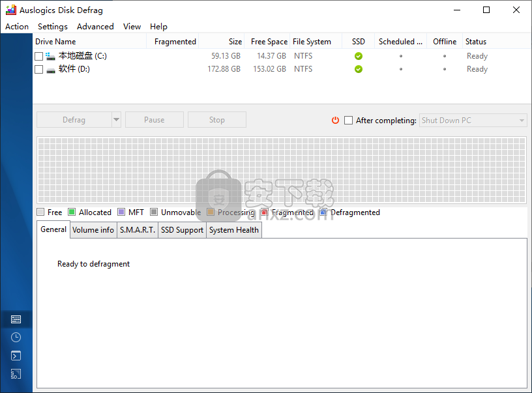Click the Ready to defragment text
The height and width of the screenshot is (393, 532).
[93, 264]
